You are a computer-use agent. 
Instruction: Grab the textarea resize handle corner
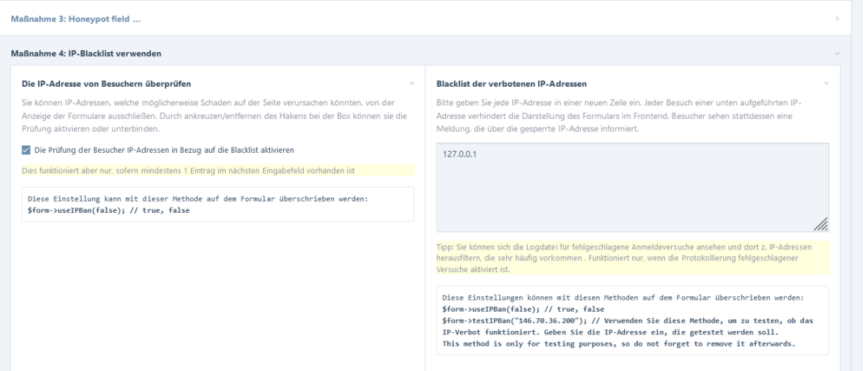821,223
